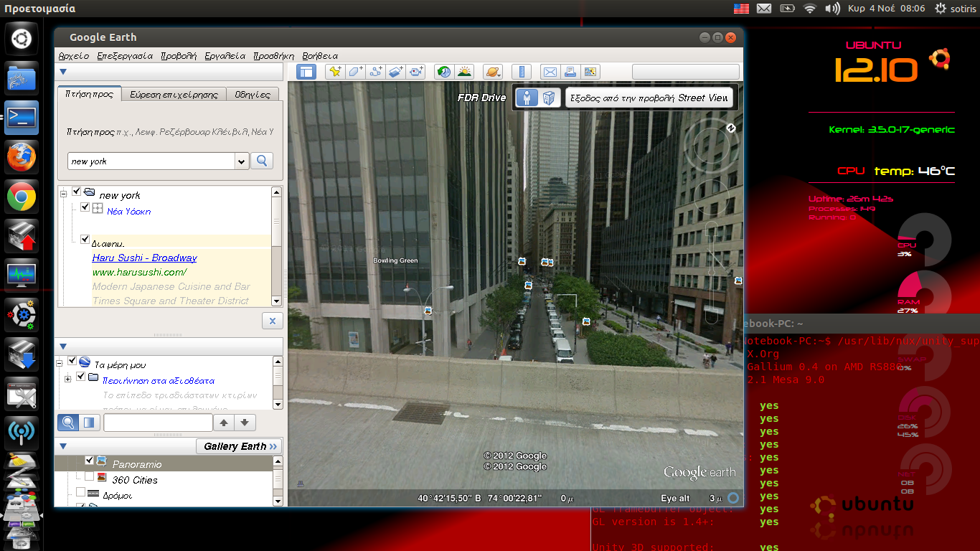Open the 'Επεξεργασία' menu

[125, 55]
